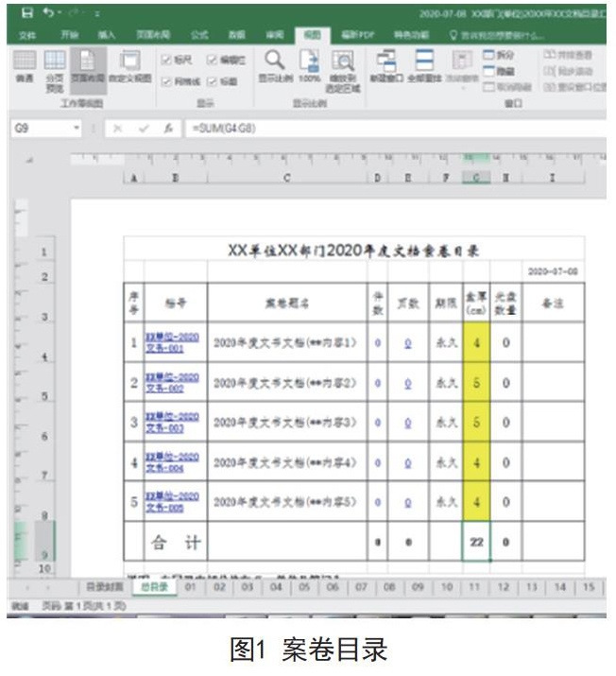Switch to the 总目录 sheet tab
Viewport: 616px width, 676px height.
[x=154, y=587]
